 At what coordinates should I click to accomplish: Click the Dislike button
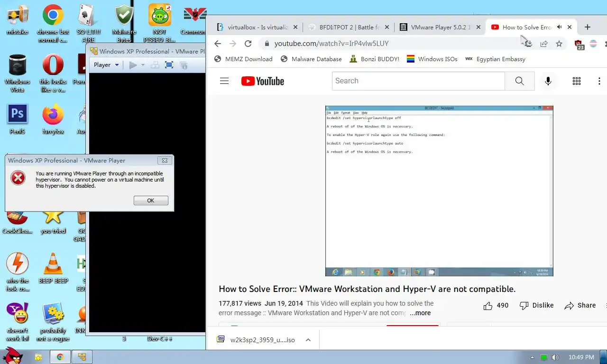pos(536,306)
